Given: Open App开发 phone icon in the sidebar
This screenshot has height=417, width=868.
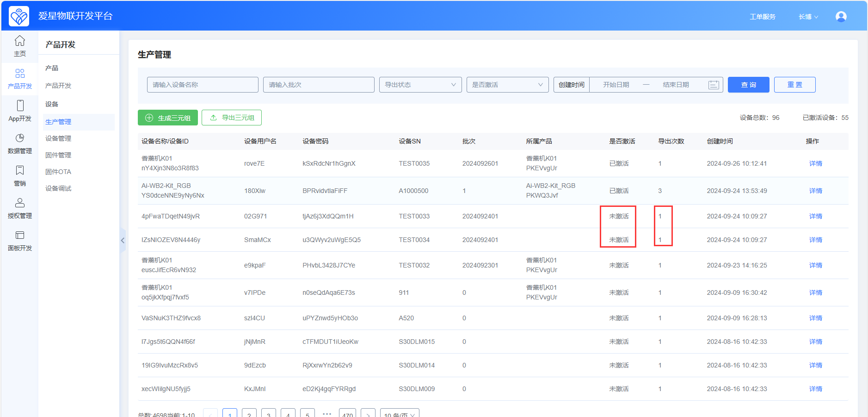Looking at the screenshot, I should [x=20, y=106].
